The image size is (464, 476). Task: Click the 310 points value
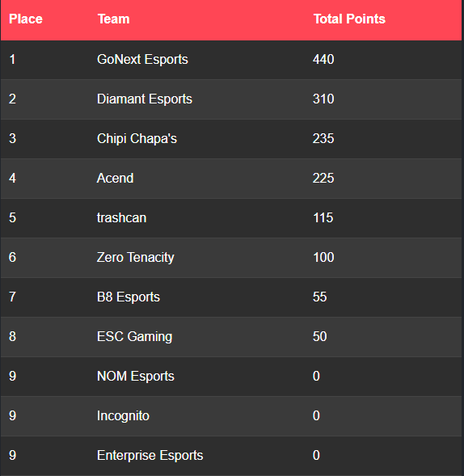pos(323,99)
